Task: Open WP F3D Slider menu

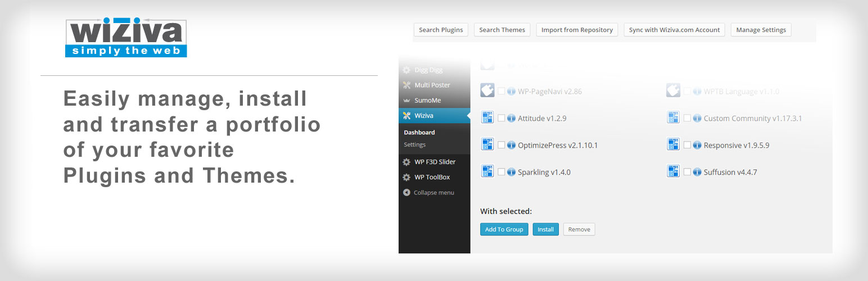Action: 435,162
